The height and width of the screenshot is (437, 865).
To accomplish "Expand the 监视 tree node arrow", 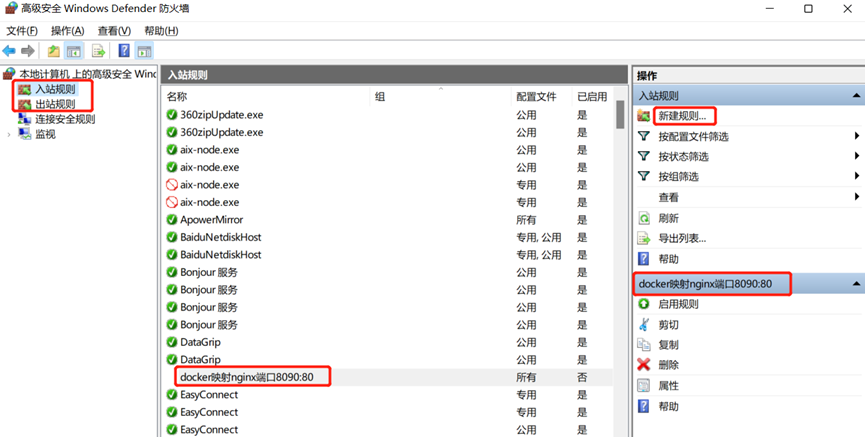I will pyautogui.click(x=9, y=134).
